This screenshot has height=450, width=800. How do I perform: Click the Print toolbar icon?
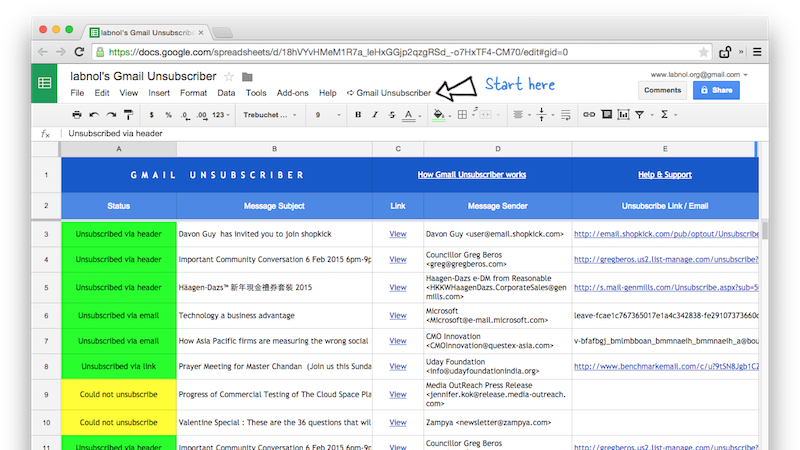[77, 115]
